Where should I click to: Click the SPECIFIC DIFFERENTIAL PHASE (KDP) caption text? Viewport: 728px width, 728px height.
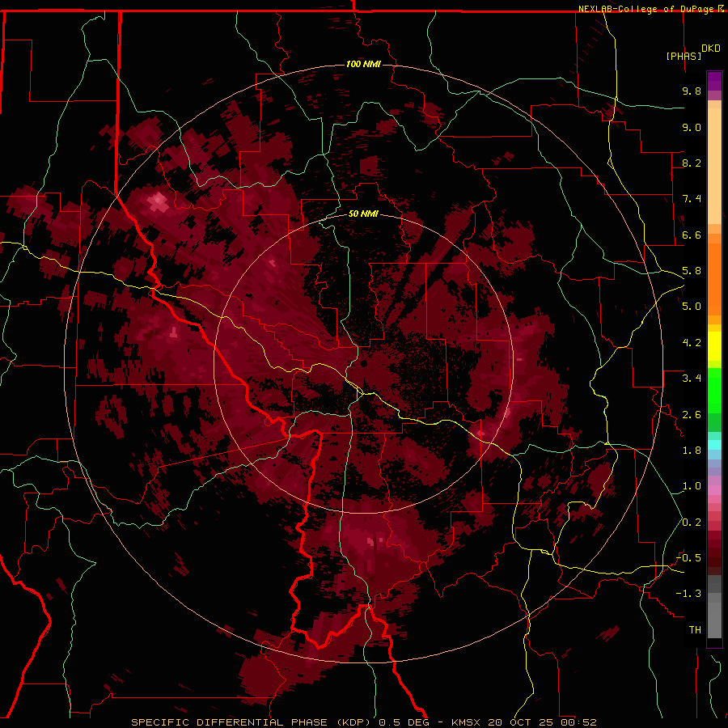[249, 722]
